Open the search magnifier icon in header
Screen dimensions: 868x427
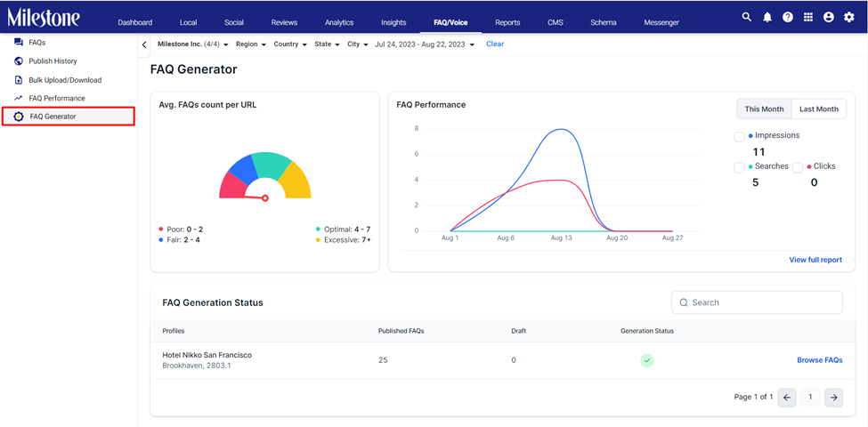(x=747, y=17)
